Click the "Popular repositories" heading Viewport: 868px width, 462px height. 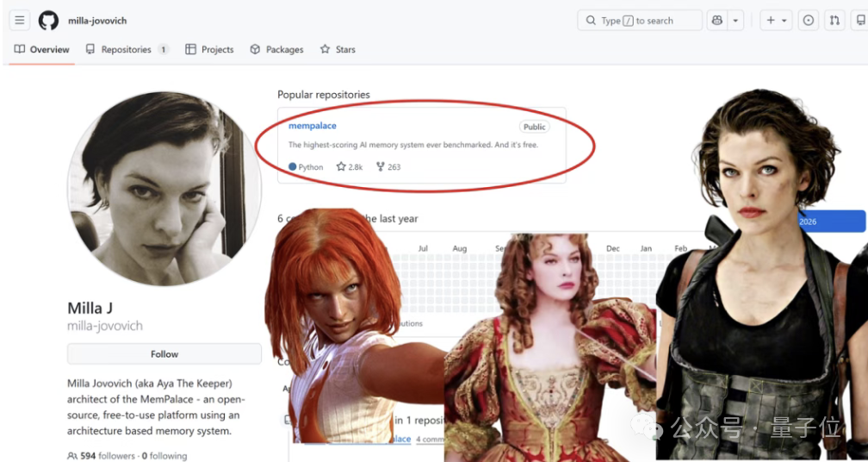[x=323, y=95]
